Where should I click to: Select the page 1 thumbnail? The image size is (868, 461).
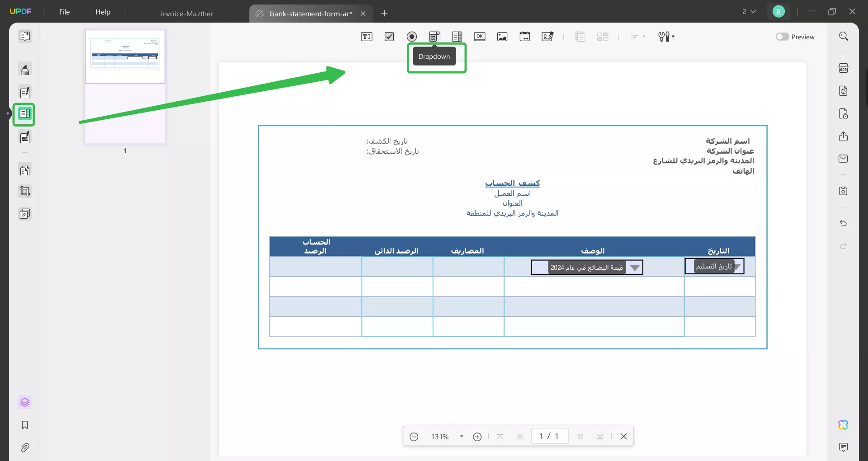click(125, 86)
